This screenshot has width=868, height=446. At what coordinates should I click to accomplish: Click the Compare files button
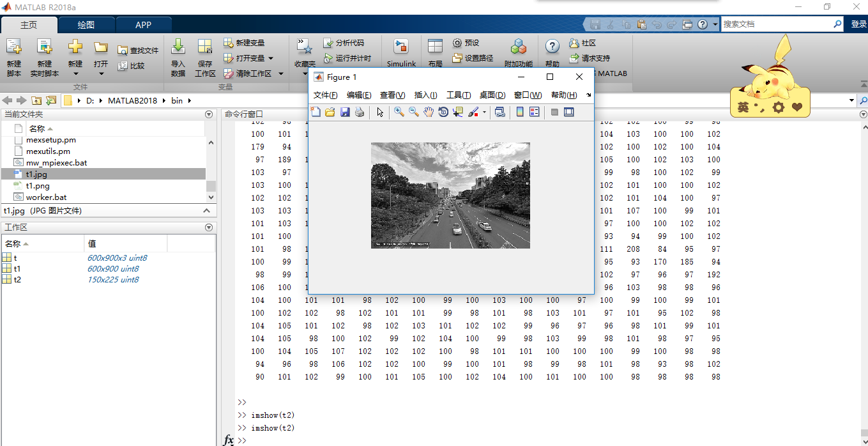click(132, 66)
